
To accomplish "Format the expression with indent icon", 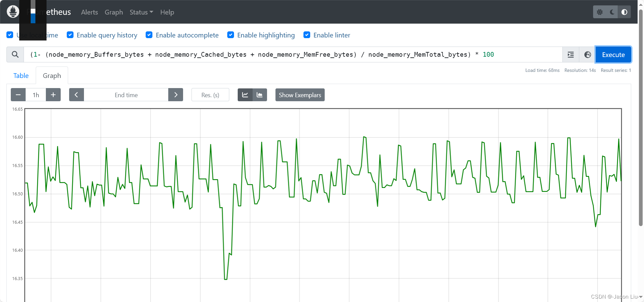I will (x=571, y=55).
